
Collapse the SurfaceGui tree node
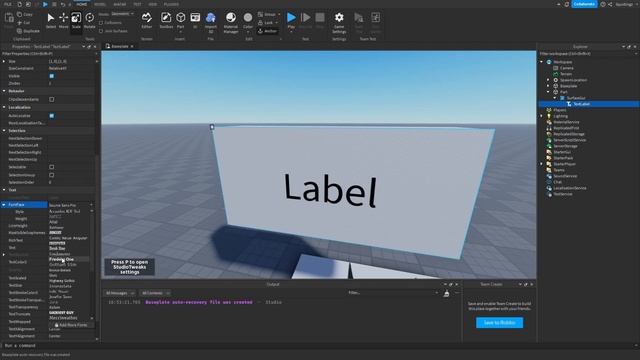point(555,98)
